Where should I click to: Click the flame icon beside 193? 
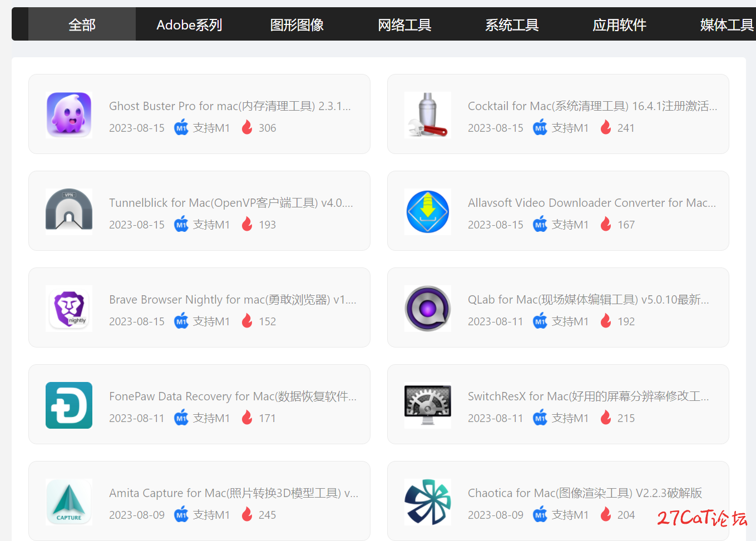tap(247, 224)
